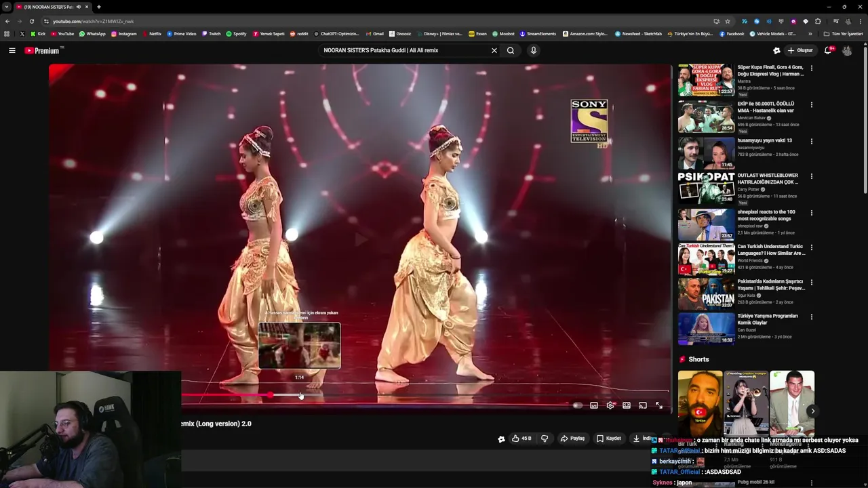Toggle autoplay switch in the player

tap(577, 405)
